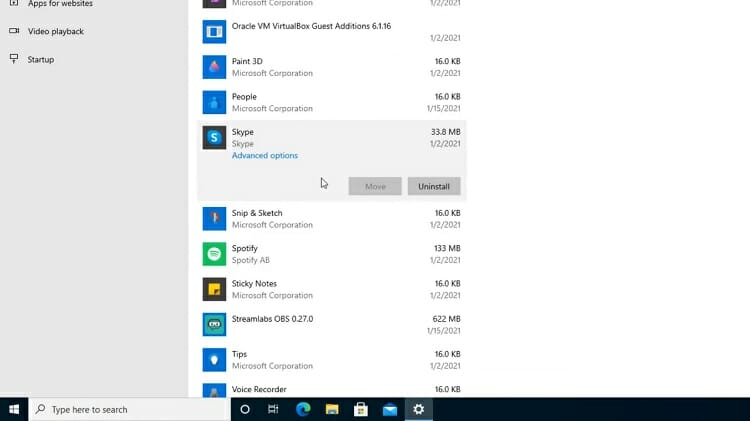Click the 33.8 MB size of Skype
Image resolution: width=750 pixels, height=421 pixels.
coord(445,132)
